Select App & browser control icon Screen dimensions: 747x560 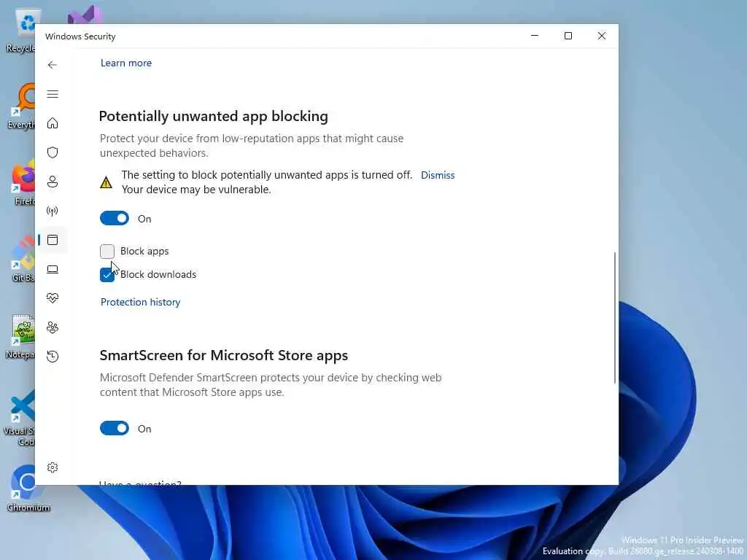click(x=53, y=240)
